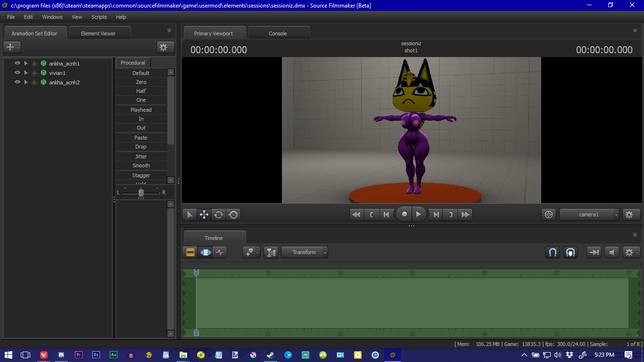Select the Clip Editor timeline mode icon
This screenshot has height=362, width=644.
[x=190, y=252]
